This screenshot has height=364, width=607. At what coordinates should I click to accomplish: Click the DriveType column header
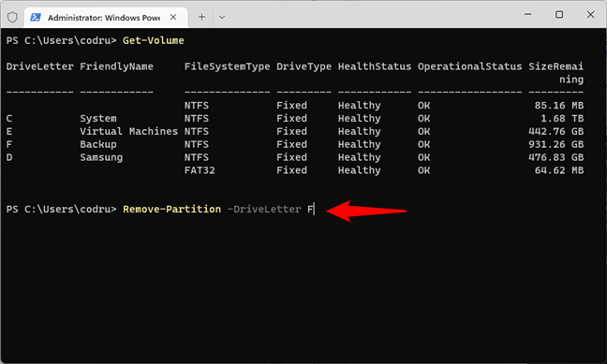303,66
